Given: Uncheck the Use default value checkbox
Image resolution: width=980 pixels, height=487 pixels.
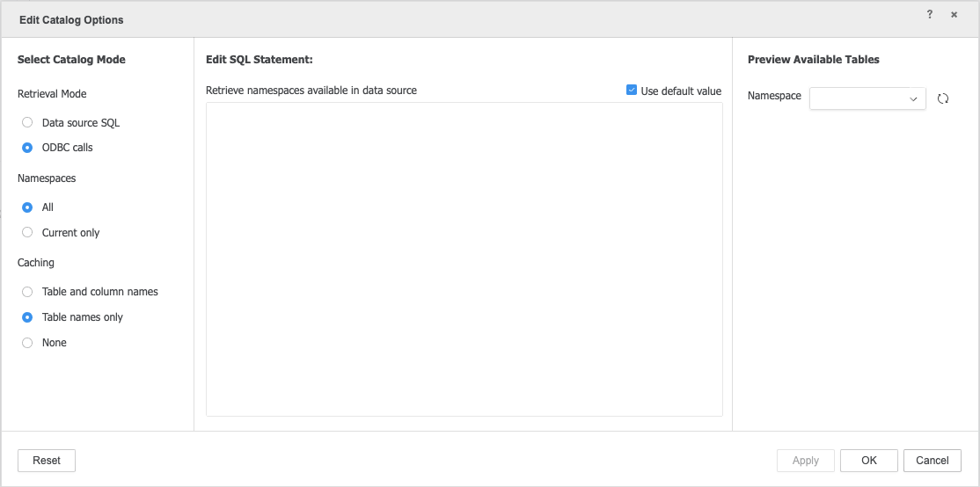Looking at the screenshot, I should [x=632, y=91].
